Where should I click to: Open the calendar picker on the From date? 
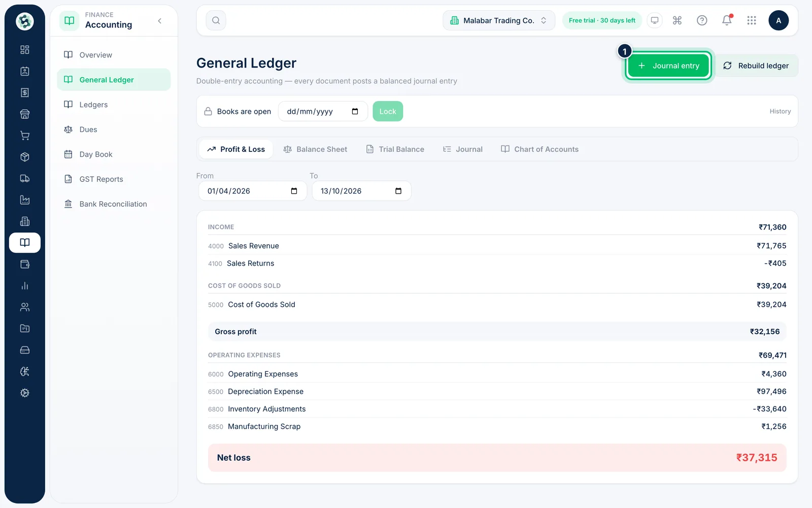294,191
